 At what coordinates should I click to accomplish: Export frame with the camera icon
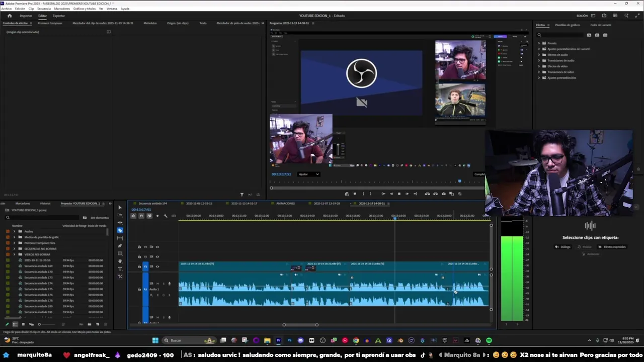pos(443,194)
